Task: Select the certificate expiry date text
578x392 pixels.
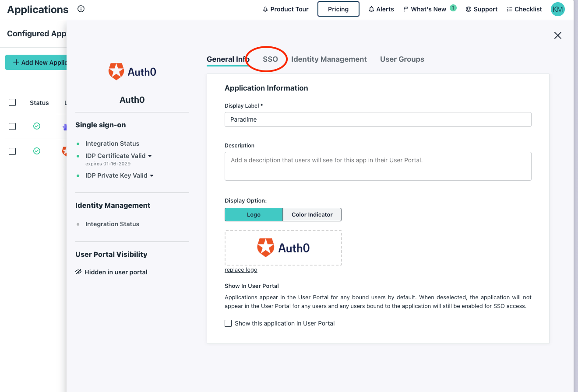Action: click(108, 164)
